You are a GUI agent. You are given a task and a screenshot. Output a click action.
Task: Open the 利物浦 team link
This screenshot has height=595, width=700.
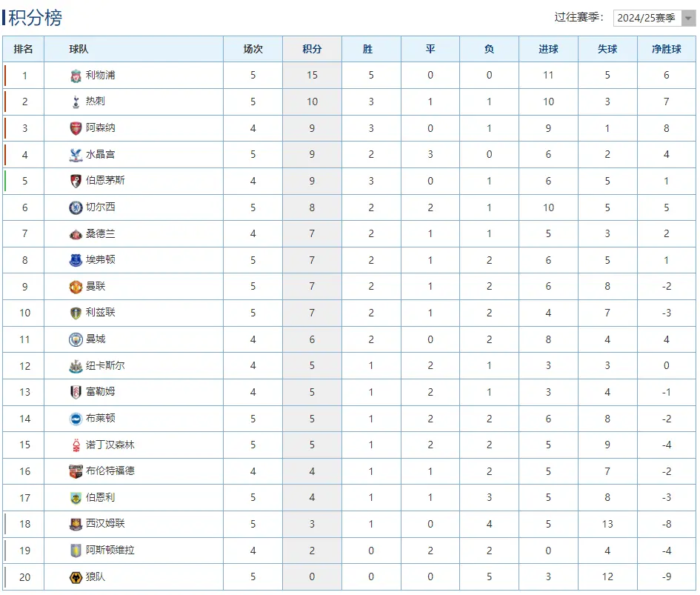tap(101, 75)
